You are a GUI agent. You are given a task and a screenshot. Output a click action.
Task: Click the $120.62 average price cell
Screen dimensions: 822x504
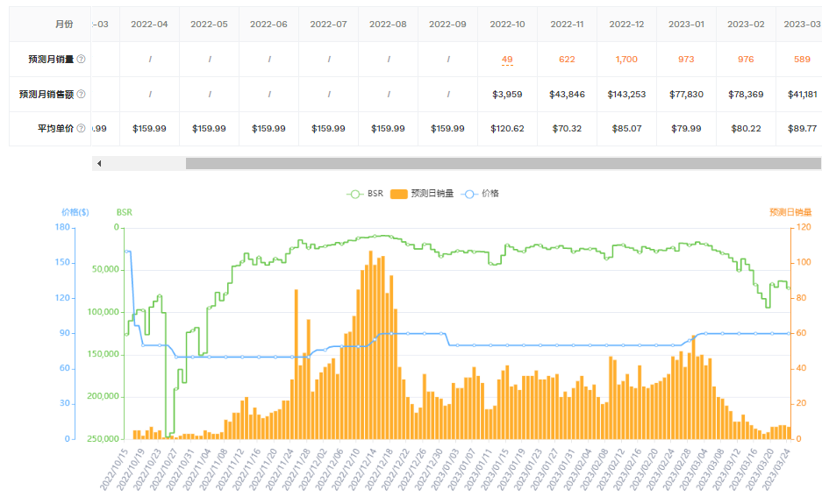(507, 128)
